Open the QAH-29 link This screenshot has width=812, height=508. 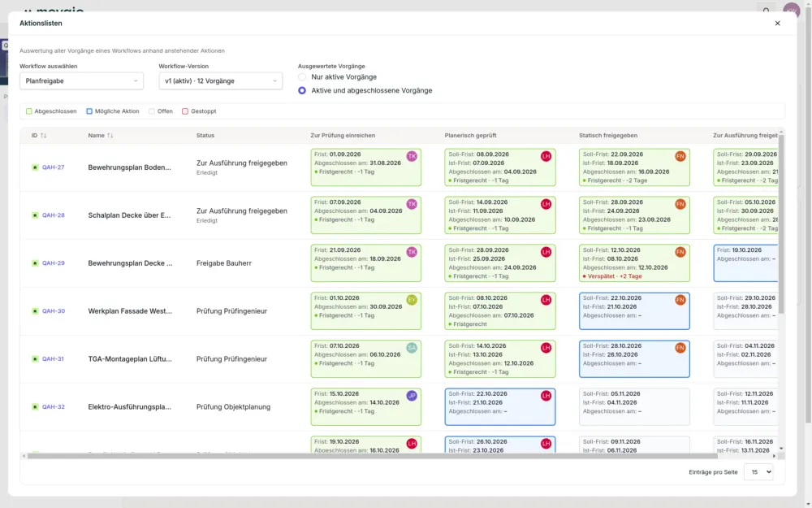tap(54, 263)
